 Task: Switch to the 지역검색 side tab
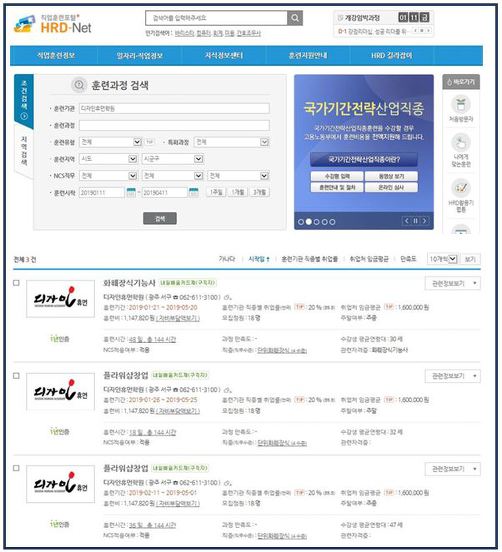coord(24,151)
